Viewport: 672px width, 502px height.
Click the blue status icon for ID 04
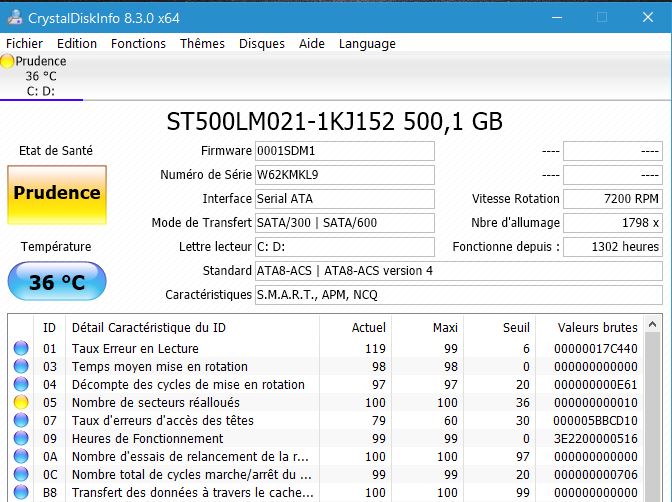(x=21, y=384)
